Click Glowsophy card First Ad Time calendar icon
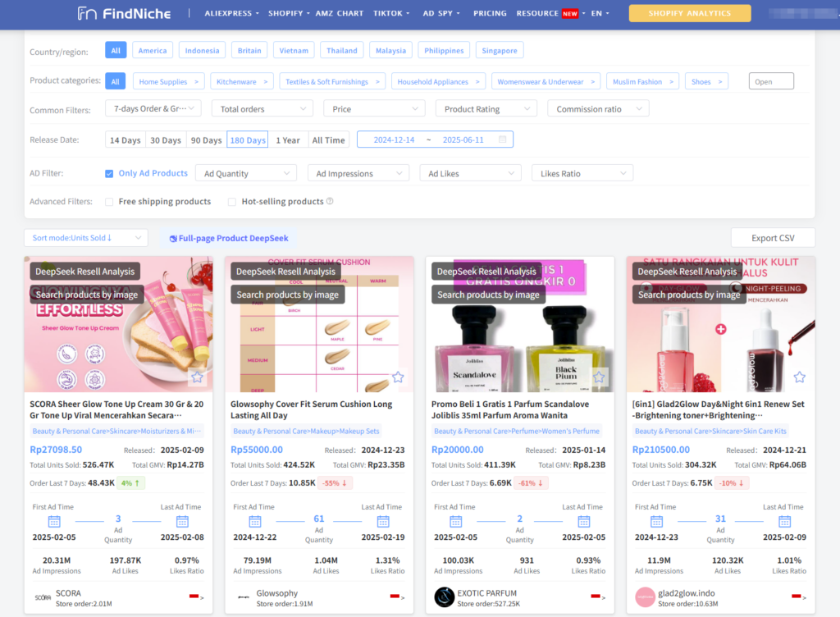Screen dimensions: 840x617 (x=255, y=521)
